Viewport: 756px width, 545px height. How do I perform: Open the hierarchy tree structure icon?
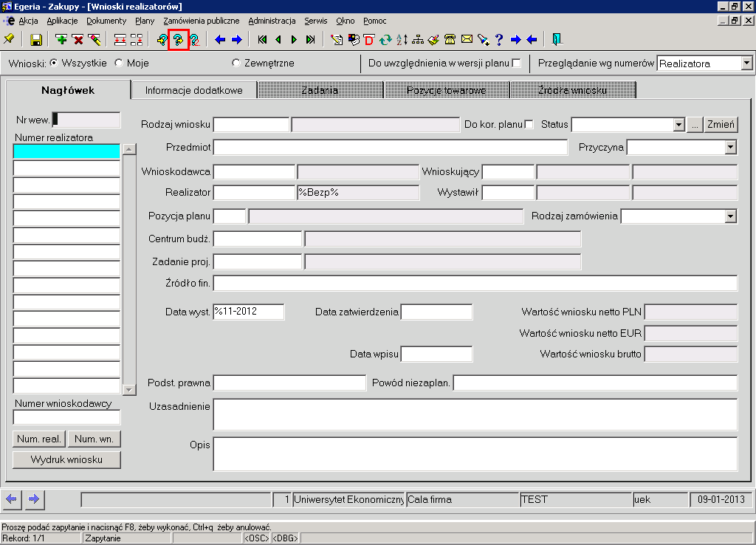click(418, 40)
